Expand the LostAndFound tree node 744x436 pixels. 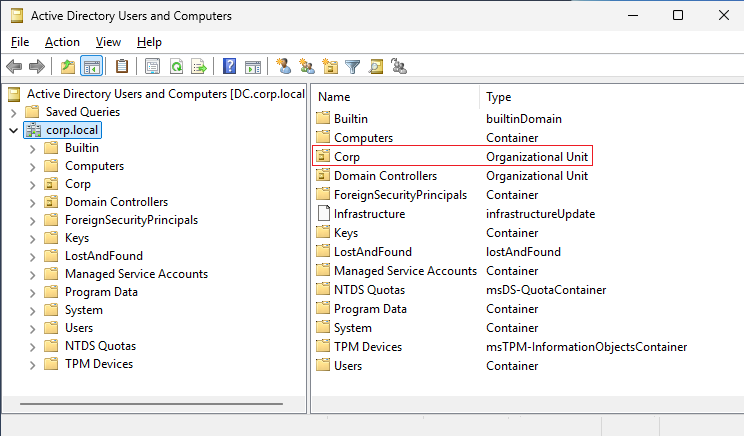pos(32,257)
